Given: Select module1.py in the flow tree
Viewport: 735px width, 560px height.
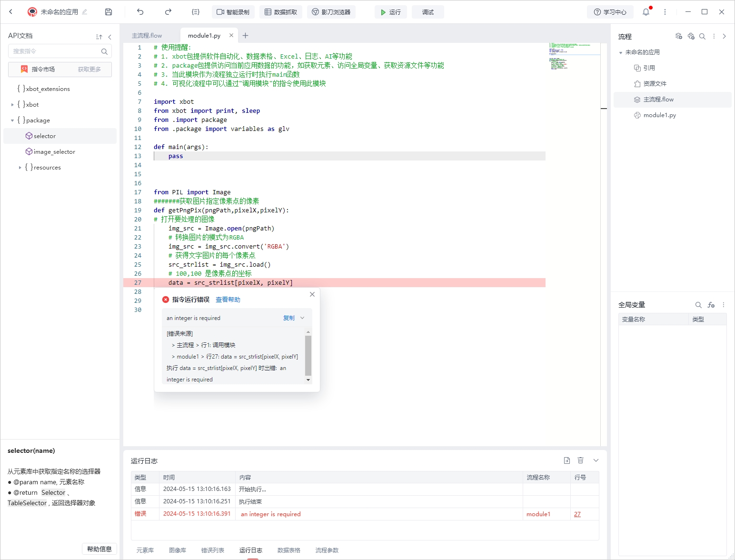Looking at the screenshot, I should [x=659, y=115].
